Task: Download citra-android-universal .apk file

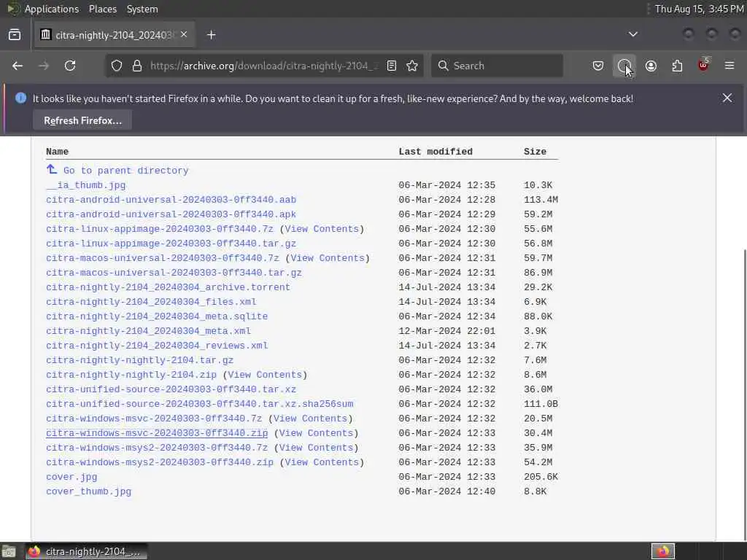Action: click(x=171, y=214)
